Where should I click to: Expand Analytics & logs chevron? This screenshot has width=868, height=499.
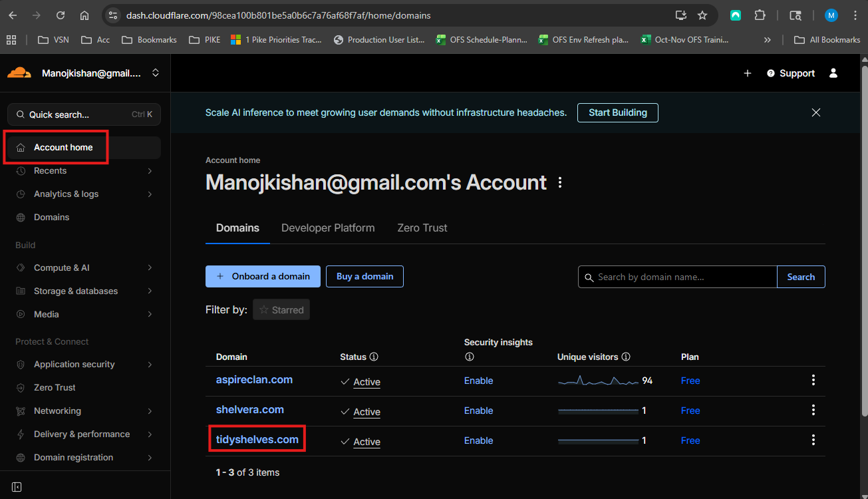click(x=150, y=194)
